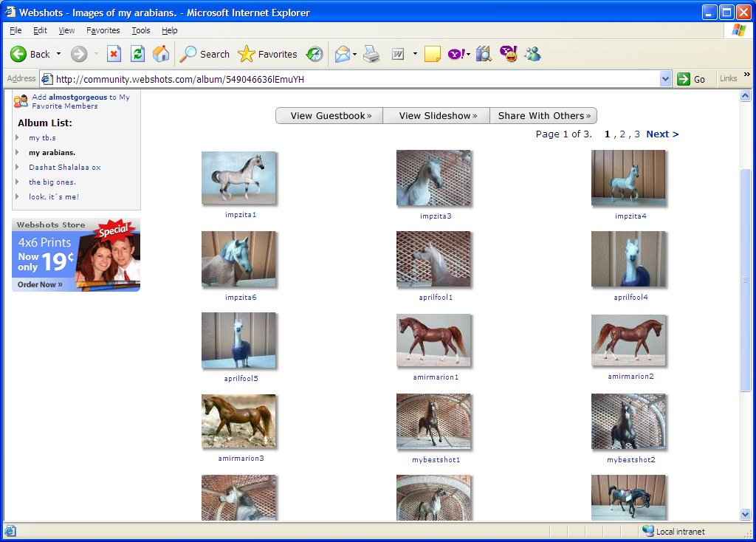Click the status bar page icon
This screenshot has width=756, height=542.
10,531
